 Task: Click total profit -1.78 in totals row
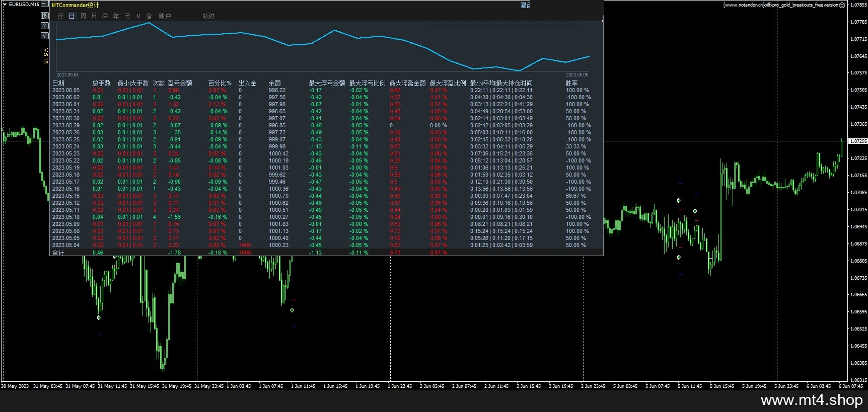[x=175, y=253]
